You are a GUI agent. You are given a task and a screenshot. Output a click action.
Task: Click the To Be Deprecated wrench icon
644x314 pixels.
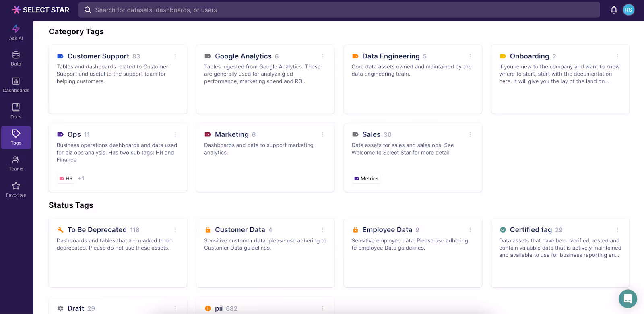(60, 230)
